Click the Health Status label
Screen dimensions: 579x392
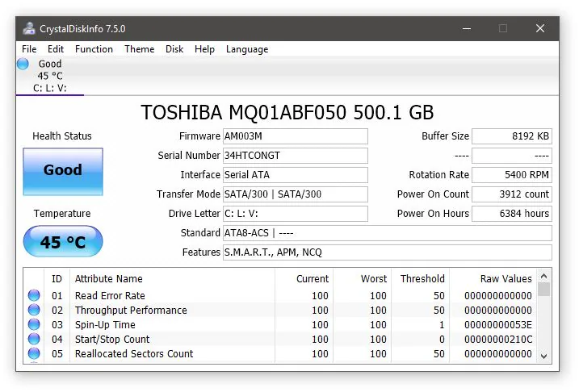(x=62, y=136)
